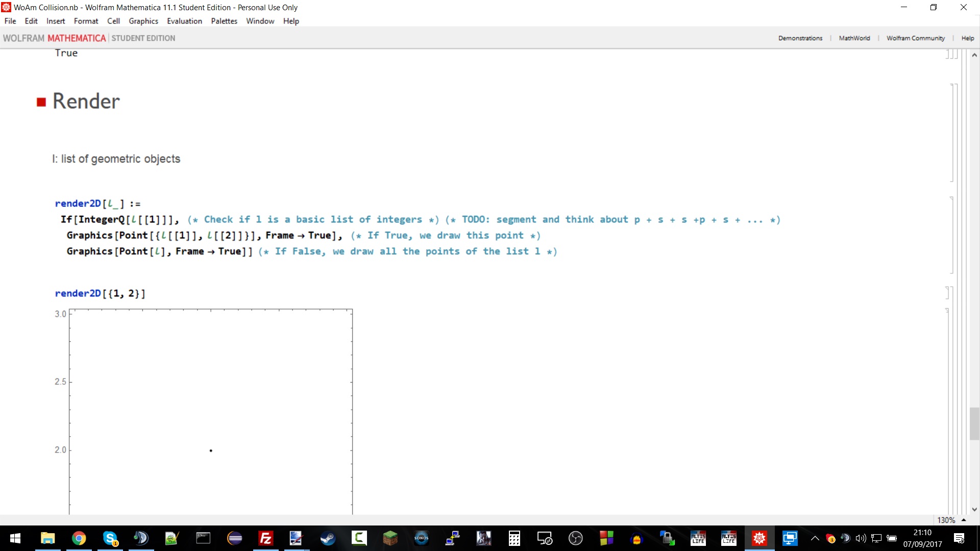The image size is (980, 551).
Task: Open the Wolfram Community link
Action: pyautogui.click(x=915, y=38)
